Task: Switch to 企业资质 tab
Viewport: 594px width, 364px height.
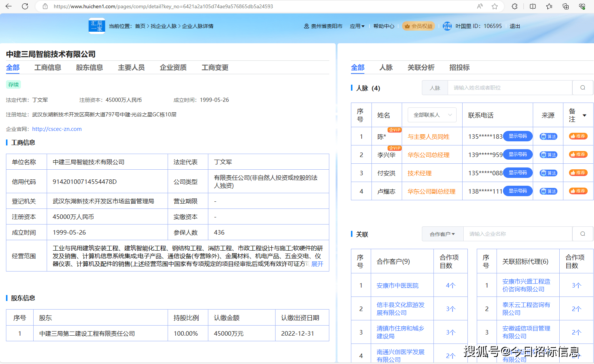Action: tap(173, 68)
